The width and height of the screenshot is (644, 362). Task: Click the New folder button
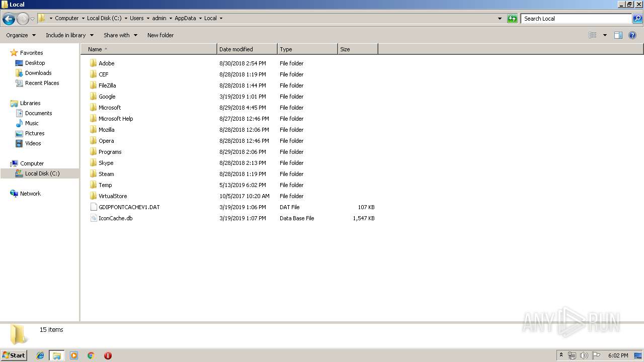[160, 35]
